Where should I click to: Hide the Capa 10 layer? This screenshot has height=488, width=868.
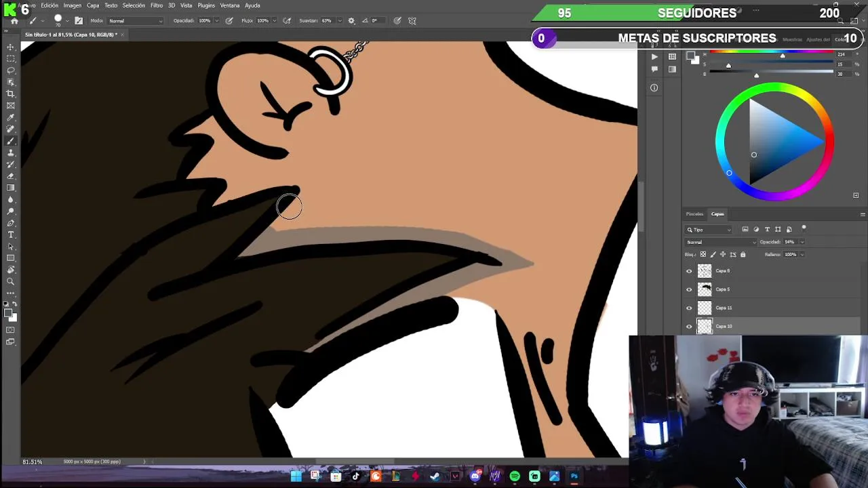pyautogui.click(x=689, y=326)
